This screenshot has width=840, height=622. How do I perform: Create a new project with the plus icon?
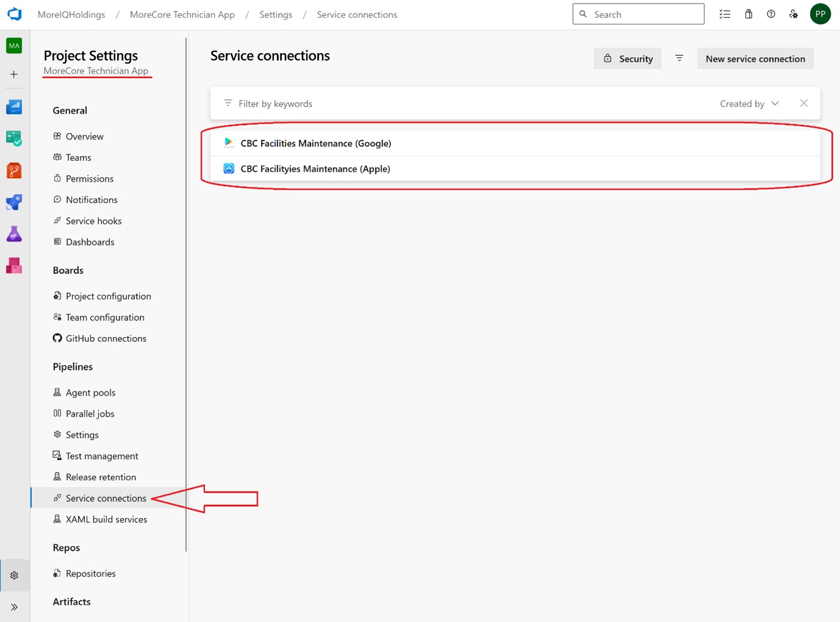13,74
